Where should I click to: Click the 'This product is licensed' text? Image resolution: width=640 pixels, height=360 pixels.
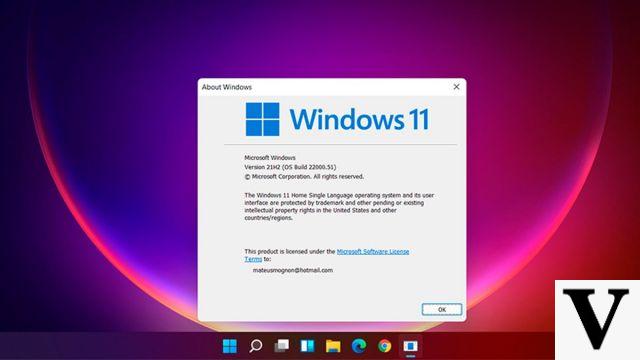[x=290, y=251]
